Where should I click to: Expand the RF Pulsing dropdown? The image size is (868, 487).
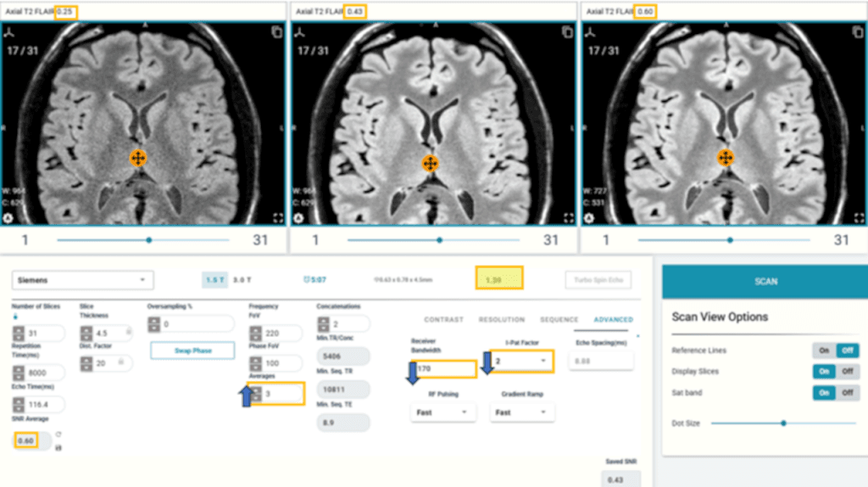click(443, 412)
